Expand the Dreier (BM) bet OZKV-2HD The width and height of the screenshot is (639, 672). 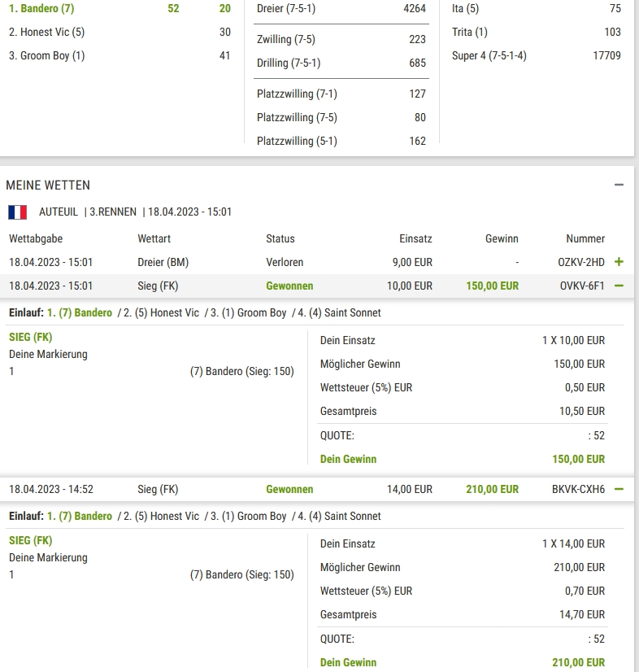[619, 262]
